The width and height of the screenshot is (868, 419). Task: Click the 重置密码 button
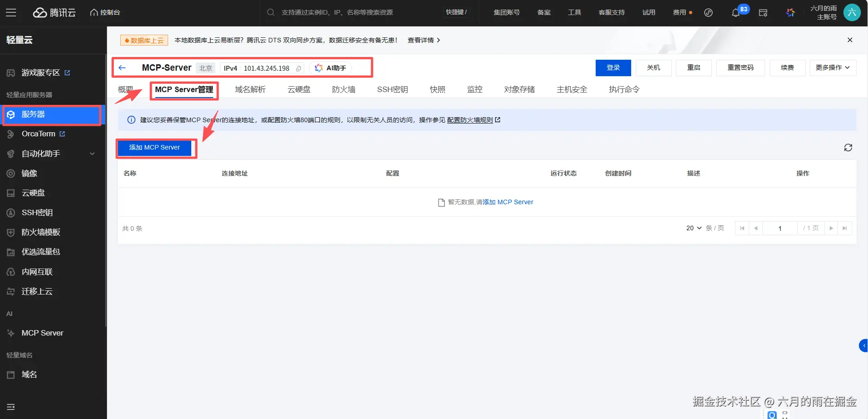pos(740,67)
